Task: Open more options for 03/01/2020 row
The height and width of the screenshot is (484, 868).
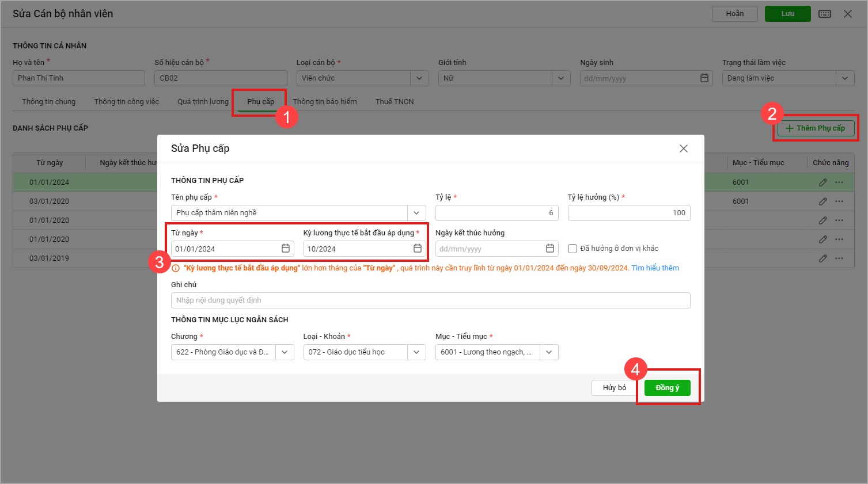Action: 839,201
